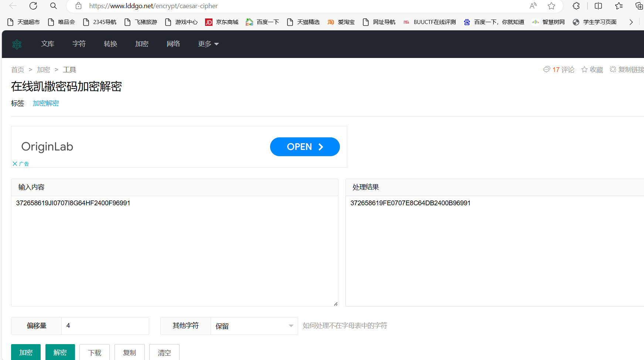The height and width of the screenshot is (360, 644).
Task: Go to 工具 breadcrumb link
Action: [x=69, y=70]
